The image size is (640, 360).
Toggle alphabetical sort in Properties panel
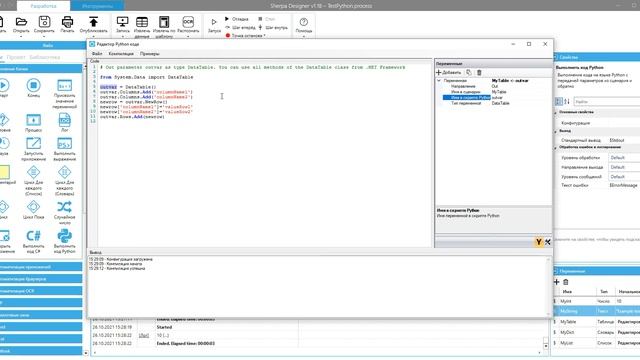point(567,101)
